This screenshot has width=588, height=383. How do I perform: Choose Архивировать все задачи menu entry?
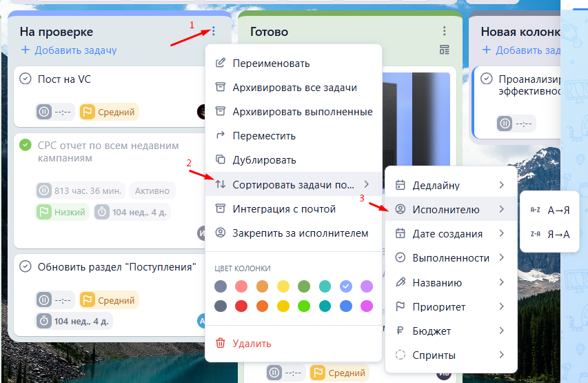294,87
